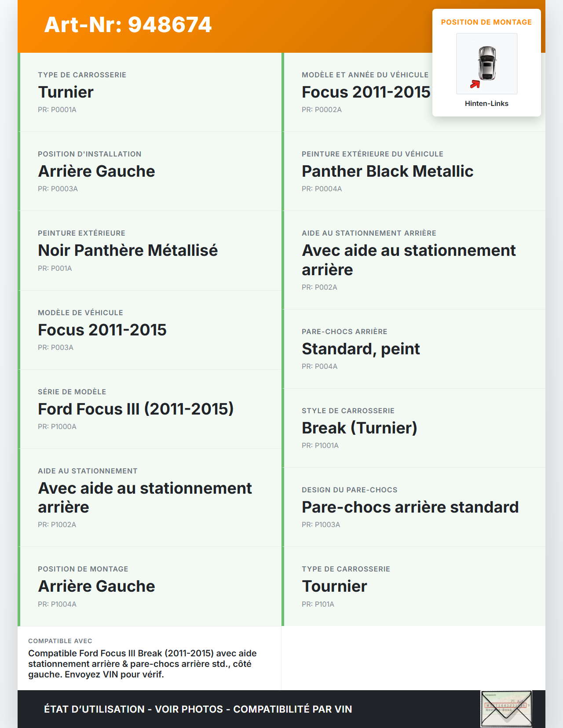Select the Standard, peint bumper value
The width and height of the screenshot is (563, 728).
361,349
